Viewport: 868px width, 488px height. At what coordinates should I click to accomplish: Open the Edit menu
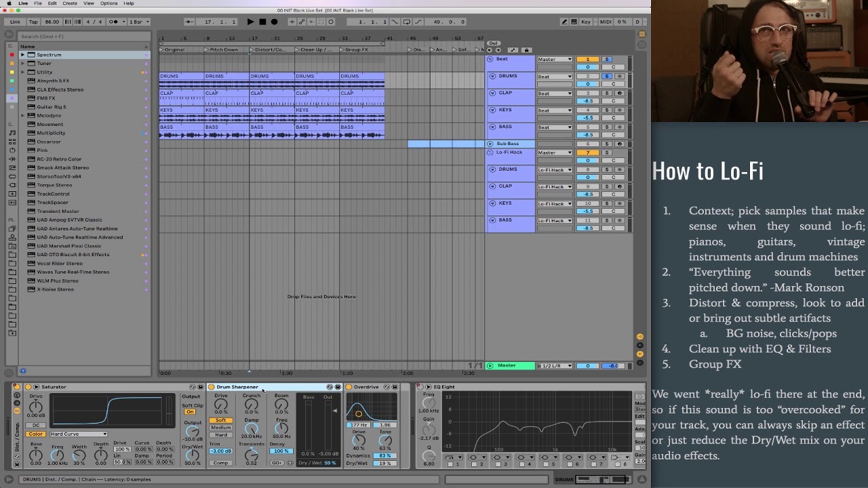pos(52,3)
